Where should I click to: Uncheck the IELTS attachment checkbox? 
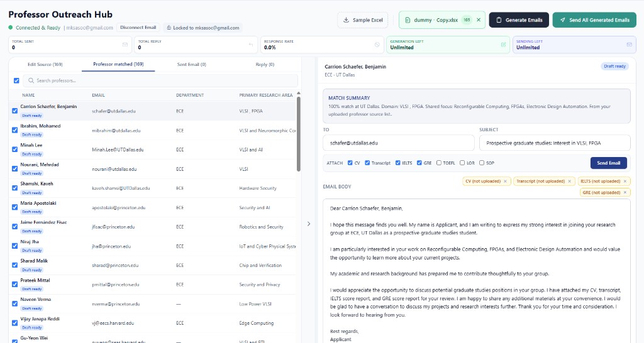coord(397,163)
